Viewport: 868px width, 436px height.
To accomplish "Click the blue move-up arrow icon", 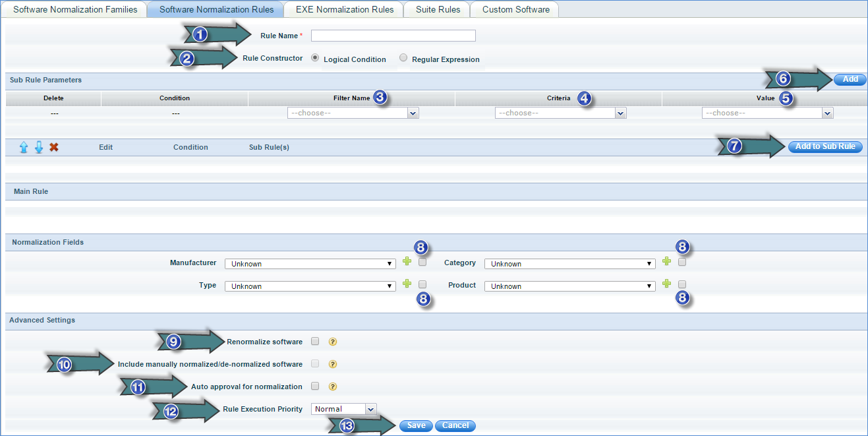I will [x=24, y=147].
